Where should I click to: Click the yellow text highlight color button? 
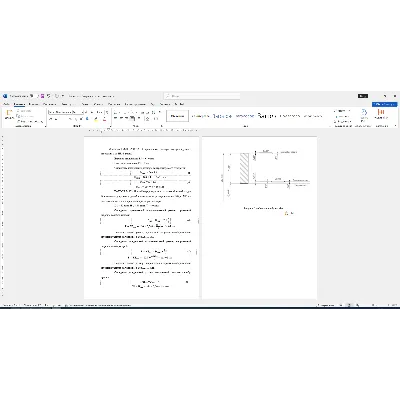pos(96,119)
